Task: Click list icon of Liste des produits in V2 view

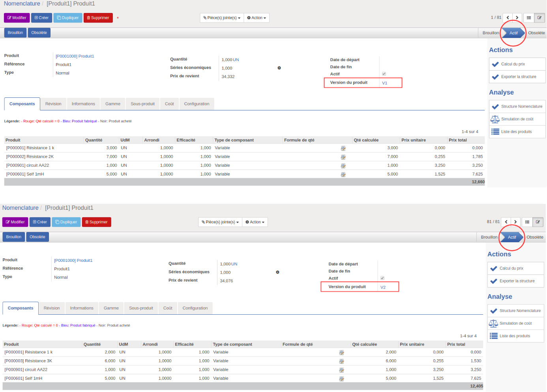Action: click(x=493, y=336)
